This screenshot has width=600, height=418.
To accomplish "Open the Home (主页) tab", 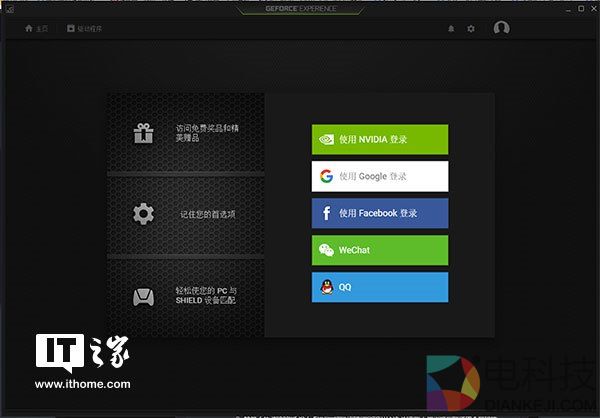I will pos(36,28).
